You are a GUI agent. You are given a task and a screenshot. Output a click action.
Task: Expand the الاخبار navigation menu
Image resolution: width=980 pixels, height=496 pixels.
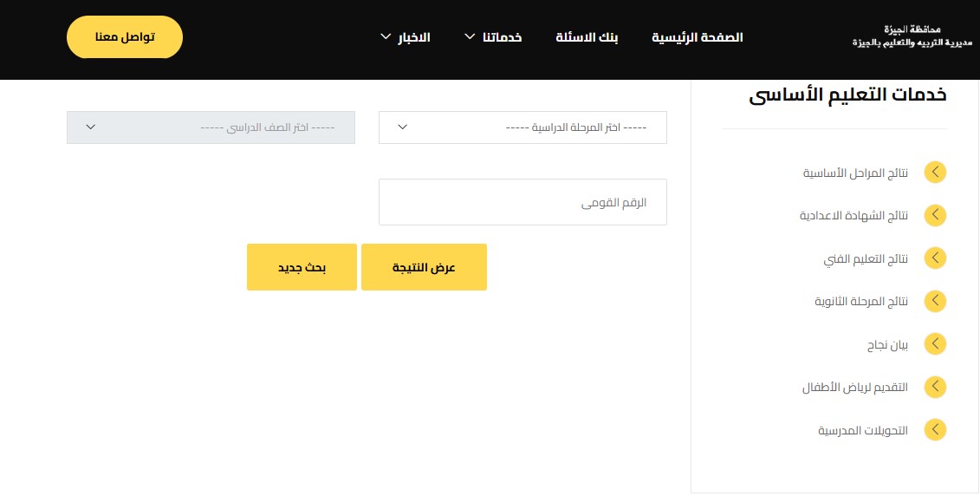(405, 37)
